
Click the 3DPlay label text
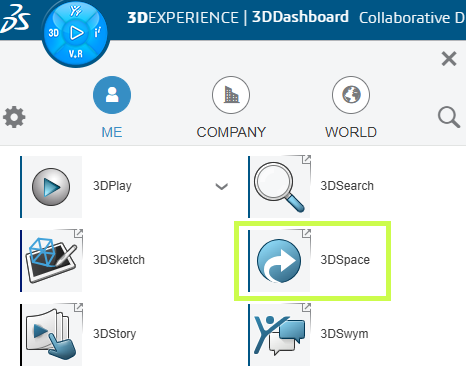[112, 186]
